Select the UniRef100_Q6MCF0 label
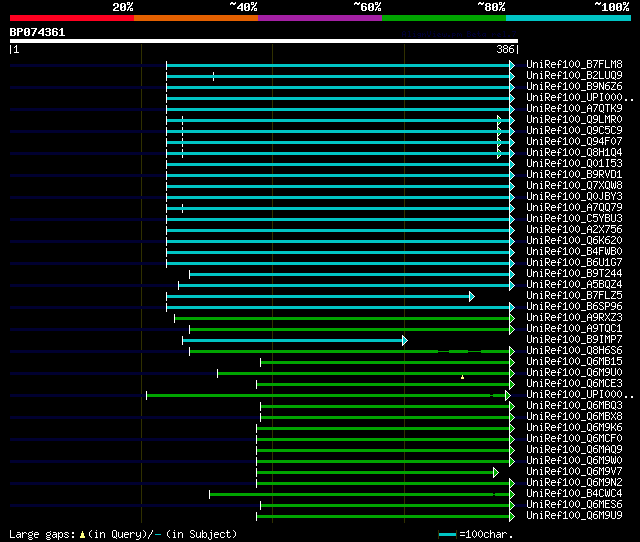The height and width of the screenshot is (542, 640). pos(574,439)
